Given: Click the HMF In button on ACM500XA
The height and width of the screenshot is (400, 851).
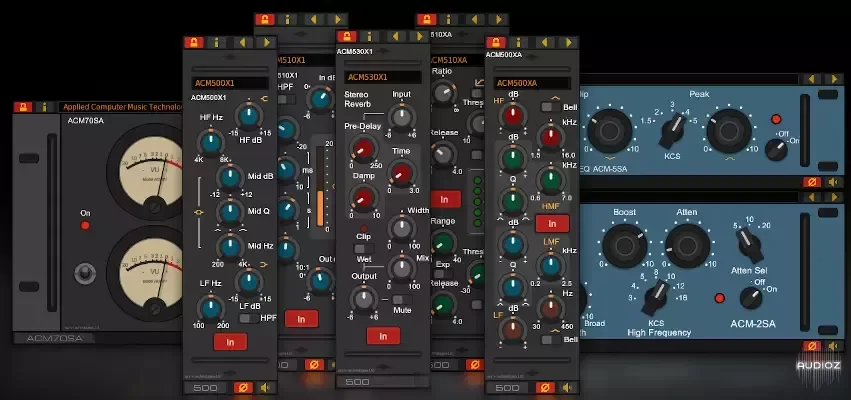Looking at the screenshot, I should tap(552, 224).
